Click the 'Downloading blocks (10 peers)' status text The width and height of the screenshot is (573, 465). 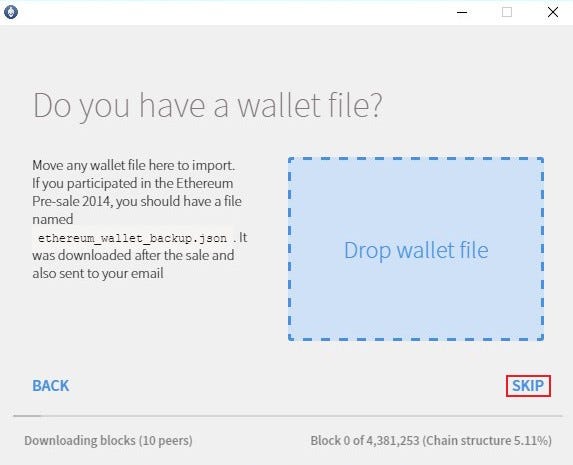pos(108,441)
